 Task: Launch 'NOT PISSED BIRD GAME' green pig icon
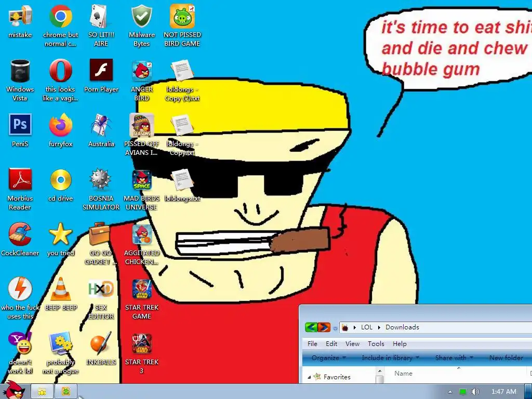[x=182, y=16]
